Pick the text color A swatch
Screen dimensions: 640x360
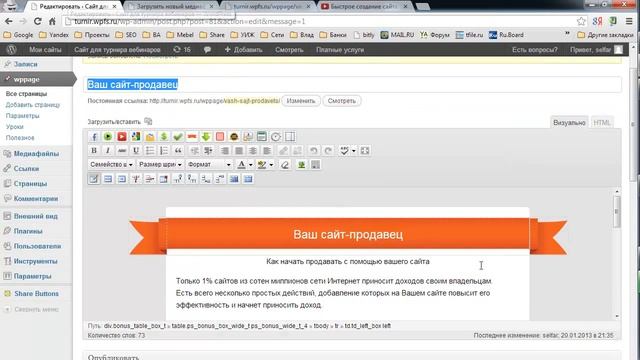[242, 164]
